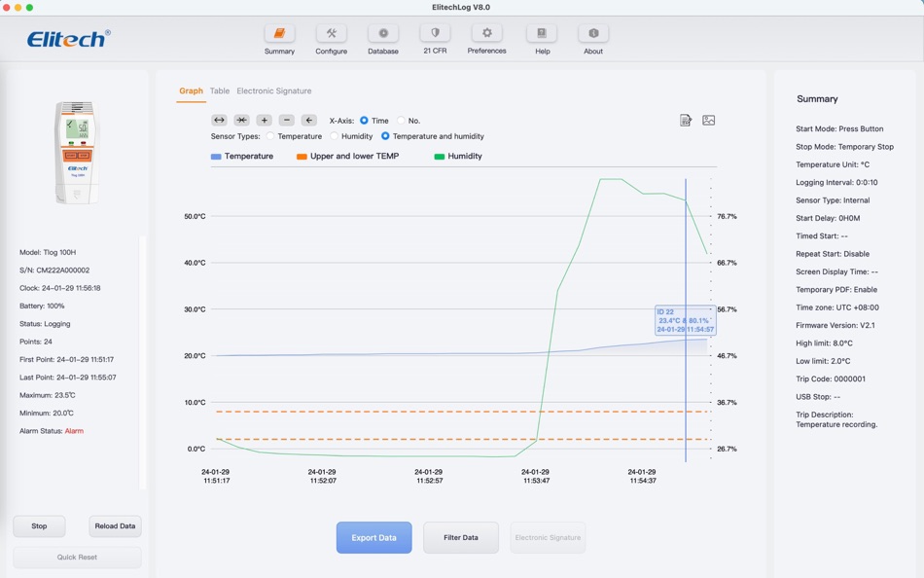
Task: Select the No. X-Axis radio button
Action: 401,121
